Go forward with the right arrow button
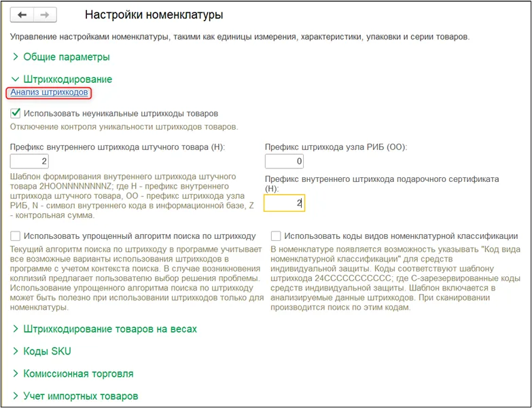 point(45,15)
